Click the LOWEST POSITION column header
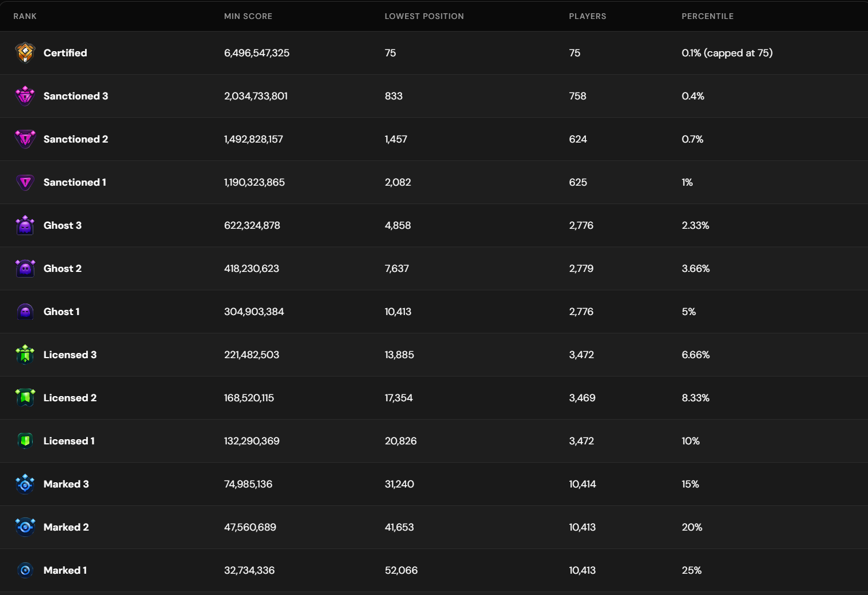Screen dimensions: 868x595 tap(425, 16)
